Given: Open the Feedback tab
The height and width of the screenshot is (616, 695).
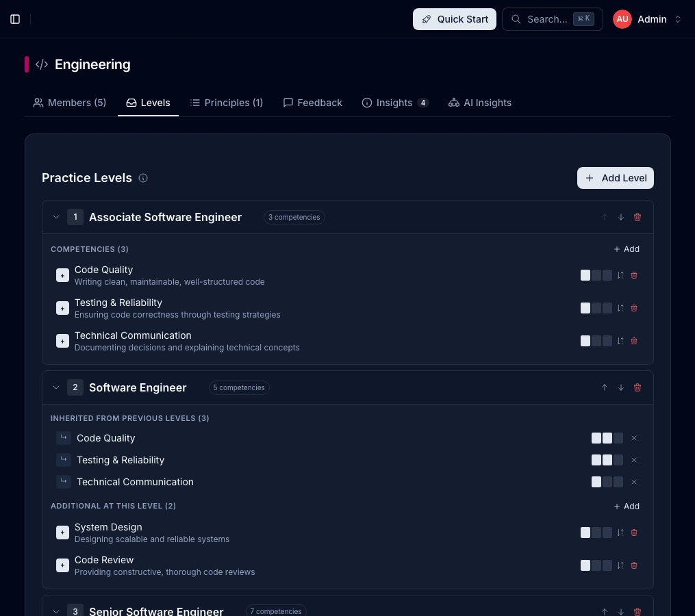Looking at the screenshot, I should click(x=312, y=103).
